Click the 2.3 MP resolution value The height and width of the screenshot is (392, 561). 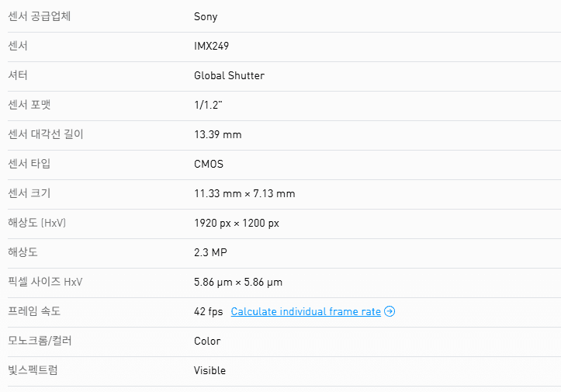coord(210,252)
